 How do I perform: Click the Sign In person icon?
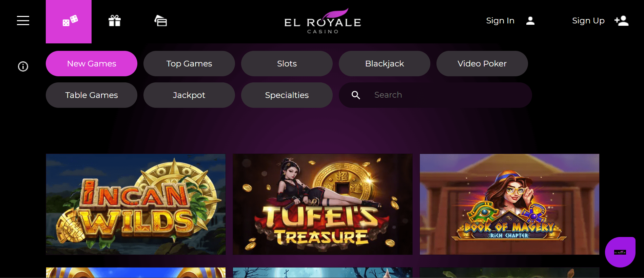pyautogui.click(x=530, y=21)
